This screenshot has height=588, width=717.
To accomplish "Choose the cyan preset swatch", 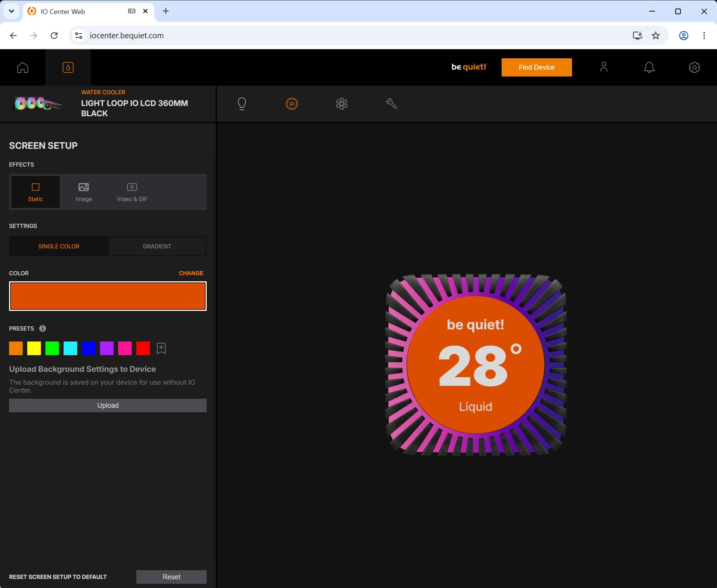I will tap(70, 348).
